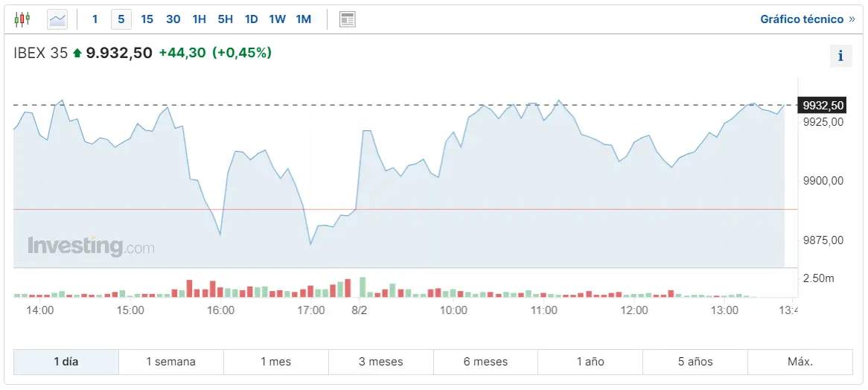Click the 8/2 date marker on timeline
Image resolution: width=868 pixels, height=390 pixels.
pyautogui.click(x=360, y=310)
